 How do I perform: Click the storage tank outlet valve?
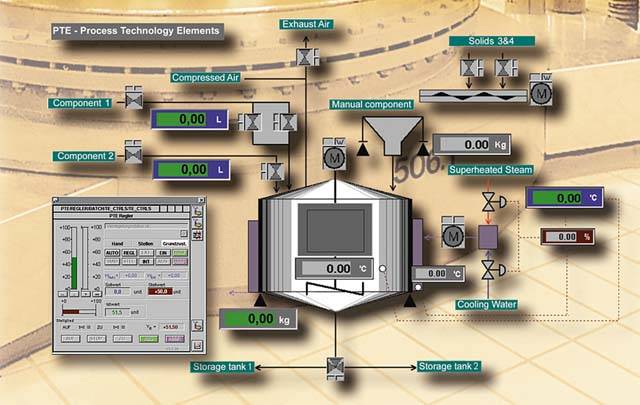tap(332, 367)
